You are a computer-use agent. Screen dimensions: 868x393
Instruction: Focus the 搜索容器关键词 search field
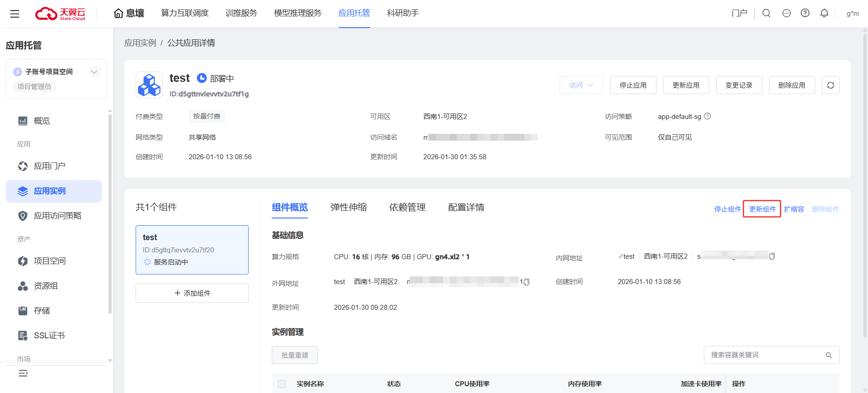pos(764,355)
